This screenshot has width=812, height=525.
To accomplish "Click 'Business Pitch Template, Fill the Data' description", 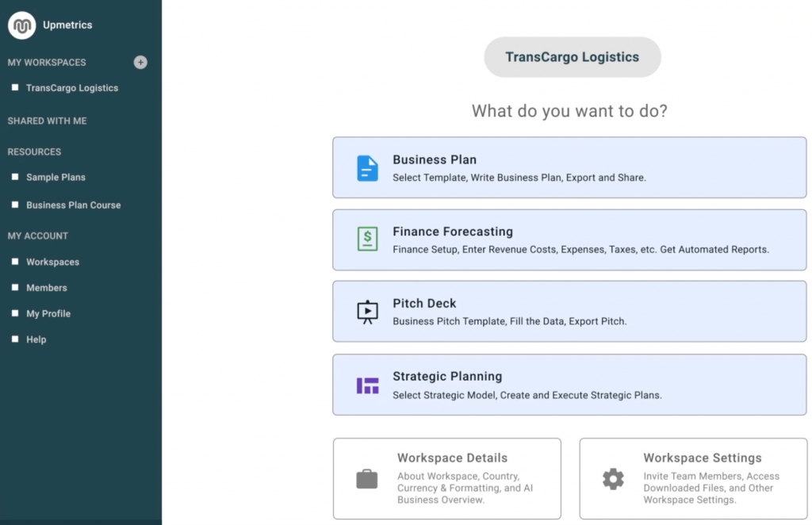I will pyautogui.click(x=510, y=321).
